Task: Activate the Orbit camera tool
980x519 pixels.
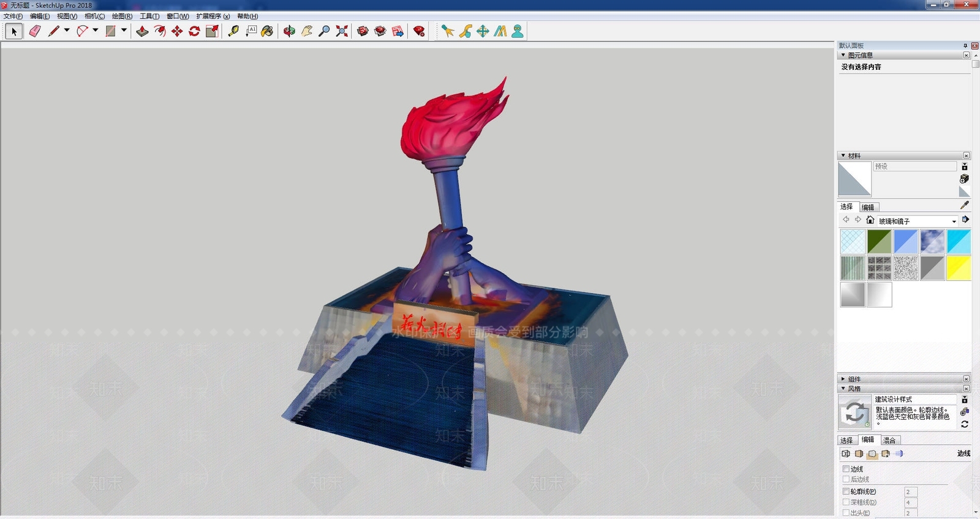Action: [289, 31]
